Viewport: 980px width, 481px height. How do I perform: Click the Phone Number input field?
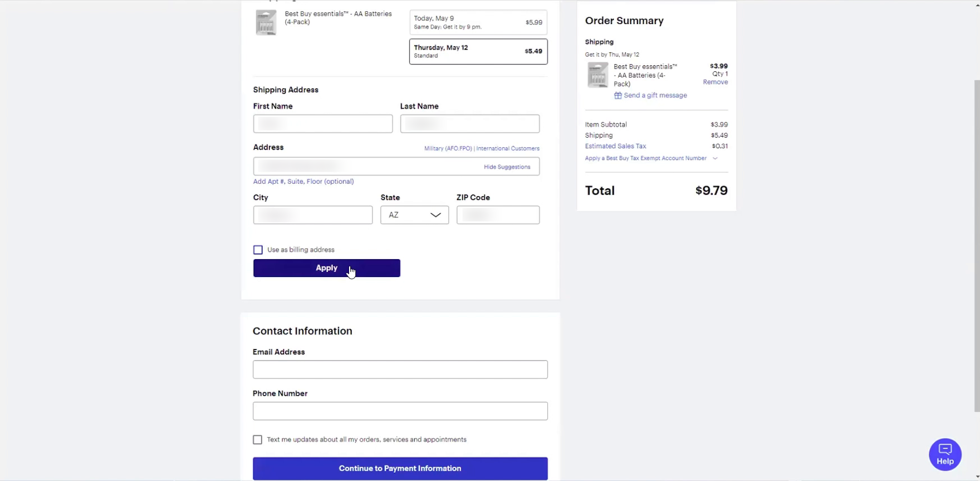[400, 411]
